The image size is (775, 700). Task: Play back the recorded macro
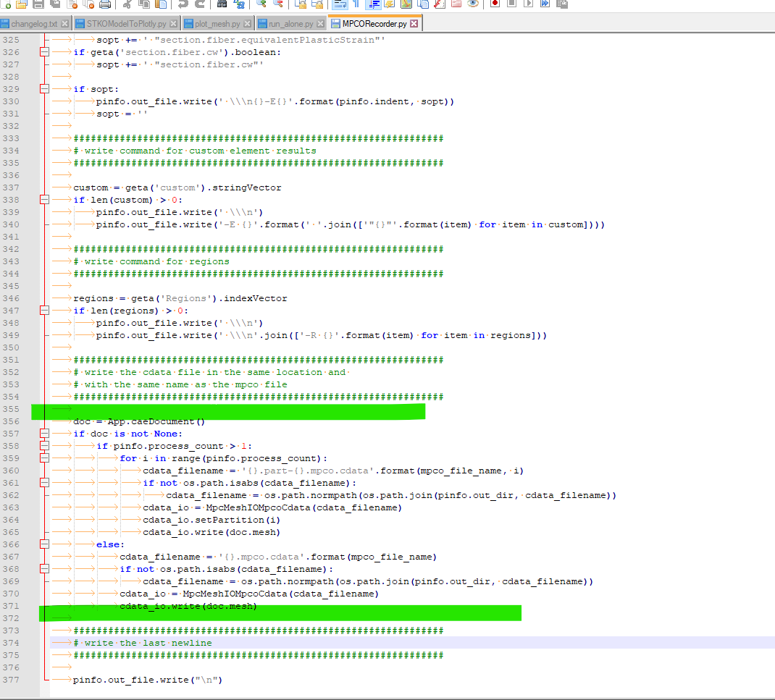[528, 4]
